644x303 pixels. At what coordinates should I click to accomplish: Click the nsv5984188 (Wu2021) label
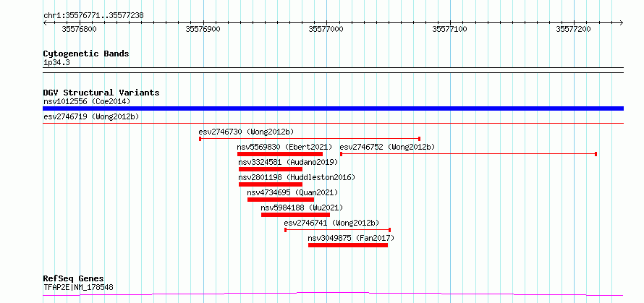point(302,208)
